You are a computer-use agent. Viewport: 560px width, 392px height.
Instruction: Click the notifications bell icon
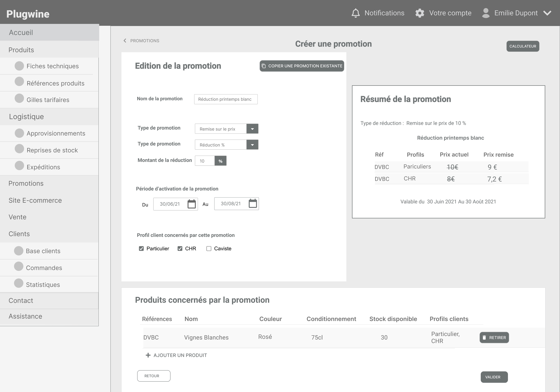tap(355, 13)
